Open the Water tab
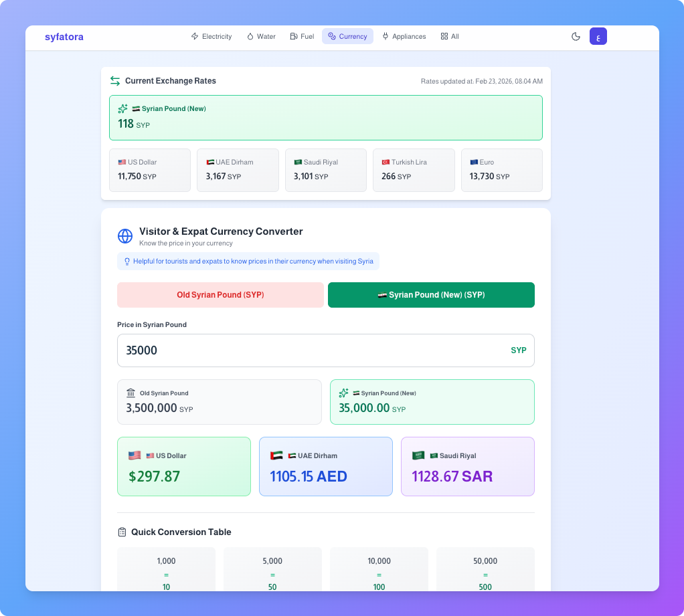 pyautogui.click(x=261, y=37)
